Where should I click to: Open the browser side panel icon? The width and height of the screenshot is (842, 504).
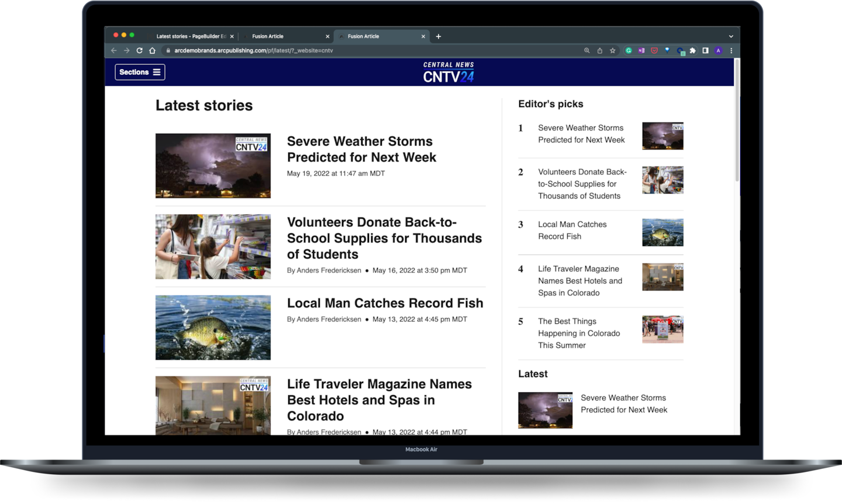(706, 50)
